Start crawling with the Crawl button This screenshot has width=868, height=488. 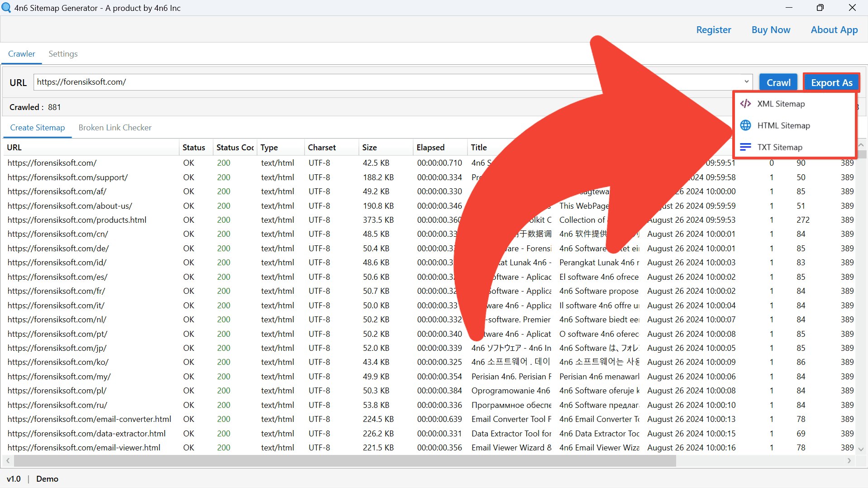tap(778, 82)
